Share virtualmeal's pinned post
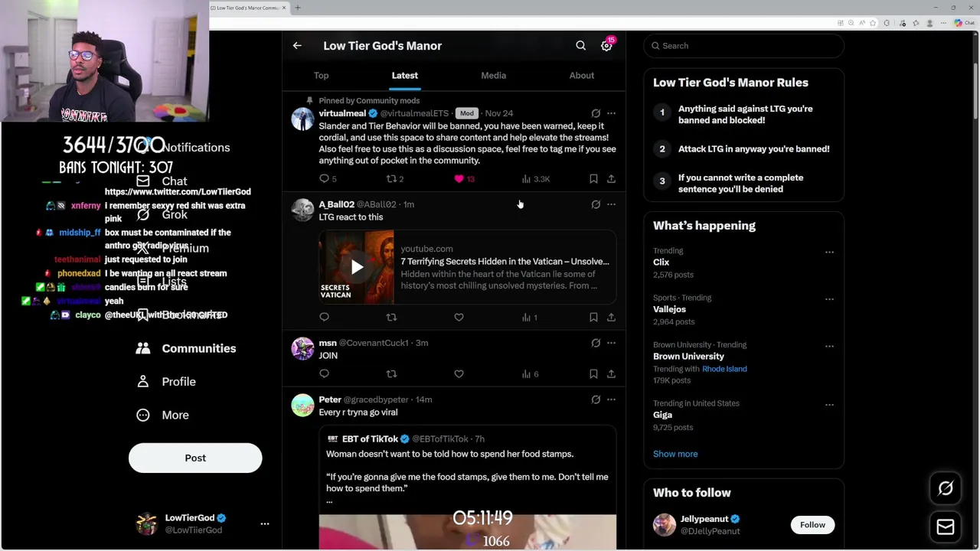980x551 pixels. (611, 179)
